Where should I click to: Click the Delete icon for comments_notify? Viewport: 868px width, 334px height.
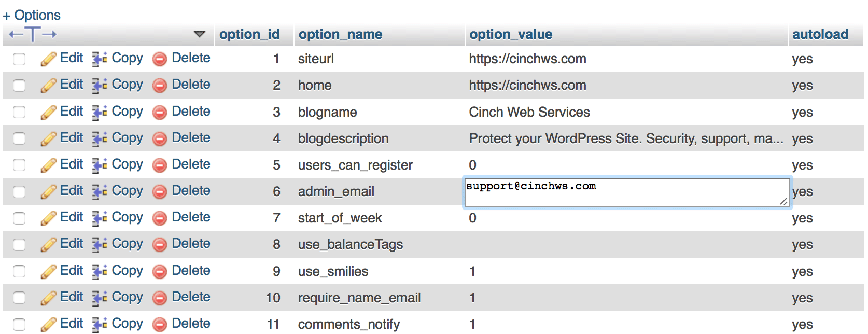(160, 324)
